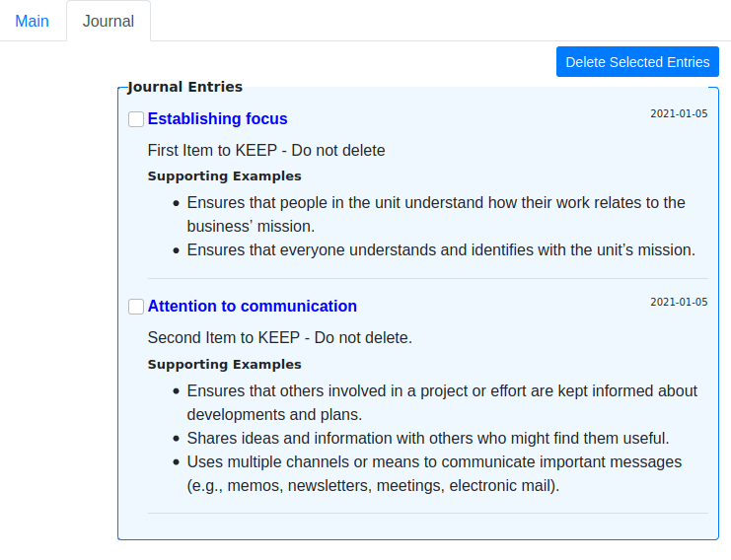Click the date beside Attention to communication

(679, 302)
